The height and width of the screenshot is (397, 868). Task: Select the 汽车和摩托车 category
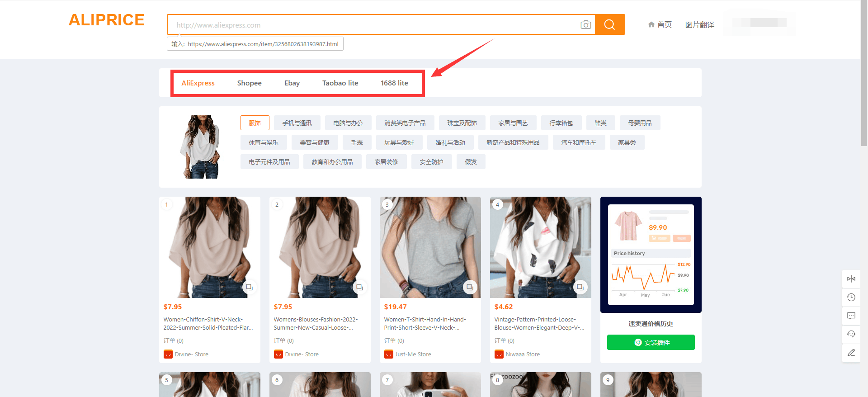579,142
